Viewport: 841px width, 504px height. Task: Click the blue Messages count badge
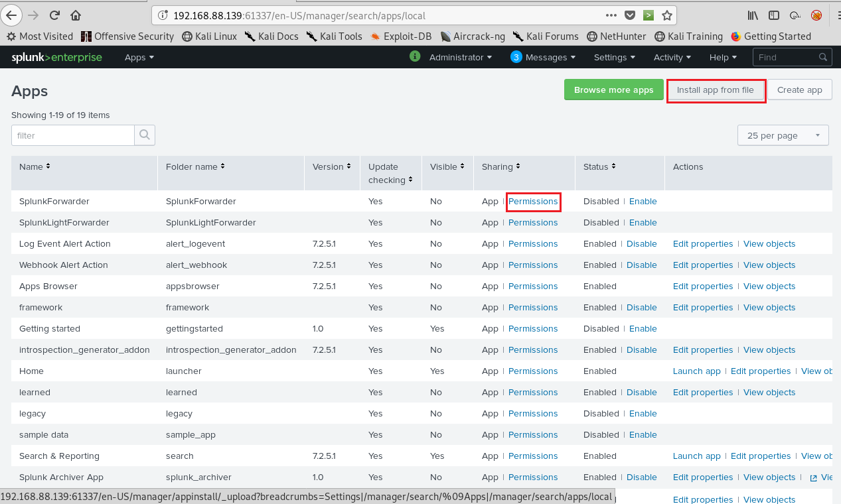516,57
